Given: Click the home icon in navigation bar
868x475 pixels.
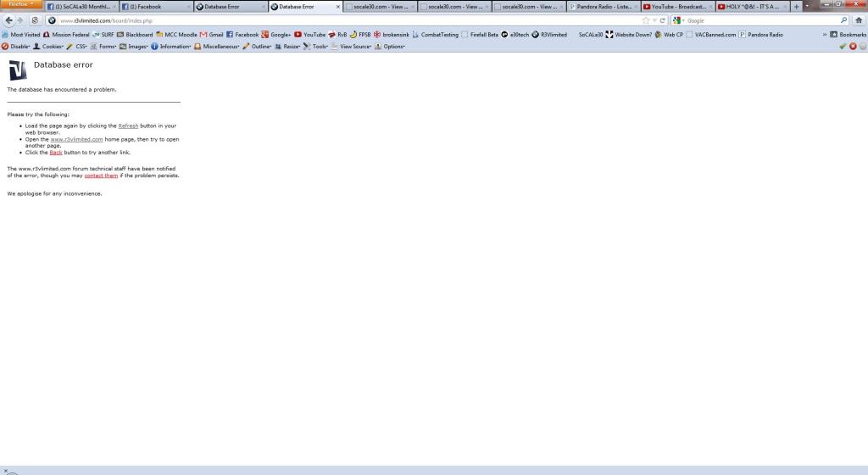Looking at the screenshot, I should [859, 20].
